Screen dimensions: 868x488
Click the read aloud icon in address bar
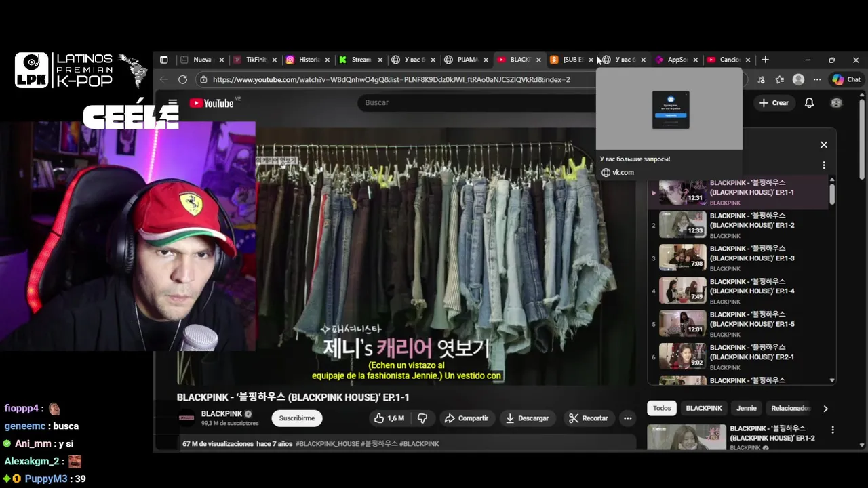pos(762,79)
